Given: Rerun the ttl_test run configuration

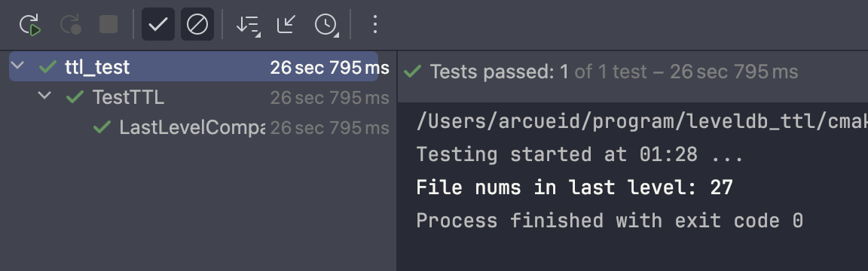Looking at the screenshot, I should coord(30,25).
